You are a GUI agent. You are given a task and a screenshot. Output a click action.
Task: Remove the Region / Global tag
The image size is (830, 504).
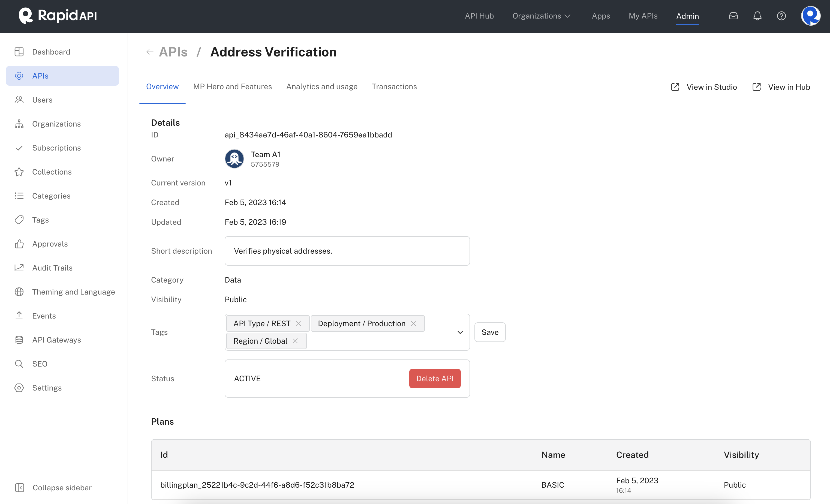pos(295,341)
